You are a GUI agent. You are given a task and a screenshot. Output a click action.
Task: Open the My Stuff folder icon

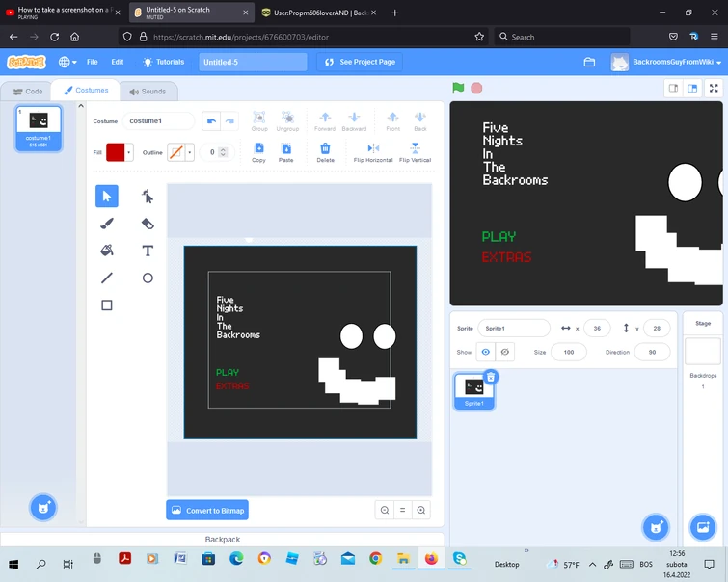point(589,62)
